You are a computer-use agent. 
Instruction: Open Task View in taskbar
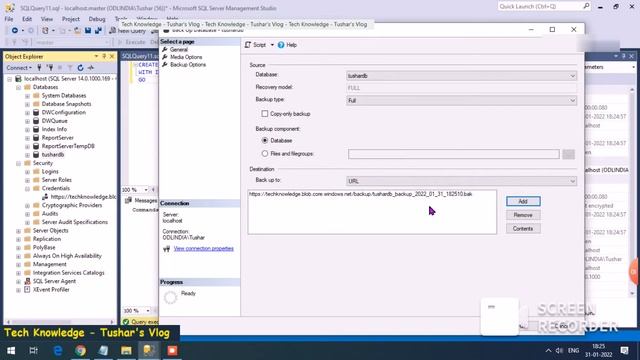[33, 351]
